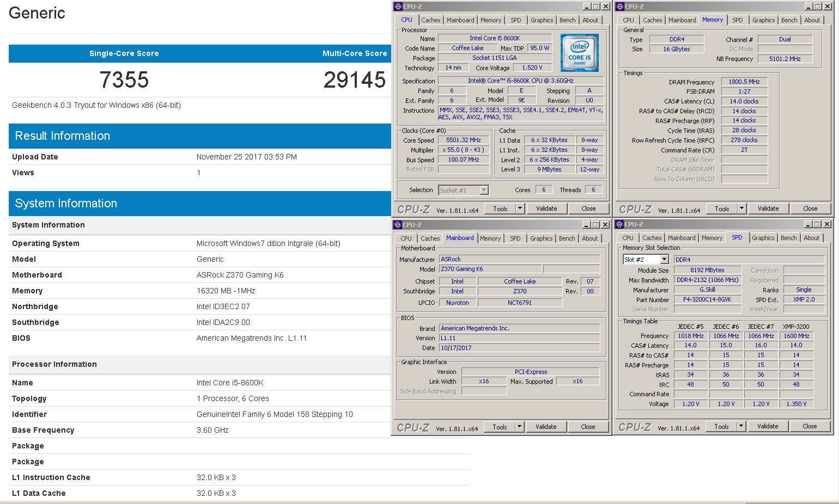Select Mainboard tab in CPU window
This screenshot has height=504, width=839.
(460, 20)
